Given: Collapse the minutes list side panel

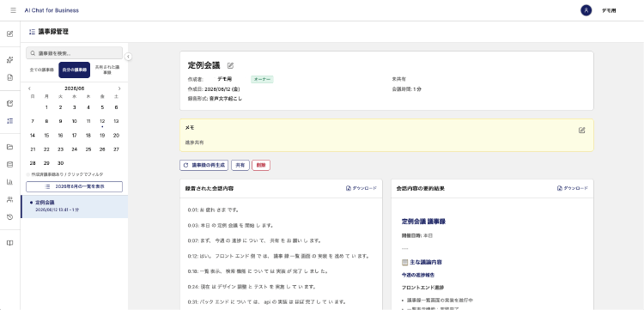Looking at the screenshot, I should [x=128, y=57].
